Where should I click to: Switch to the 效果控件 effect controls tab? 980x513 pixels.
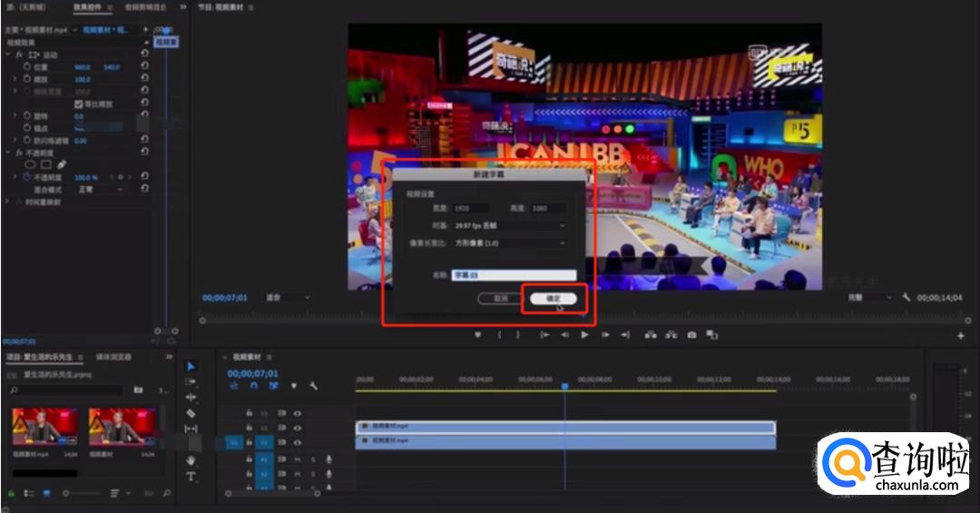(86, 6)
